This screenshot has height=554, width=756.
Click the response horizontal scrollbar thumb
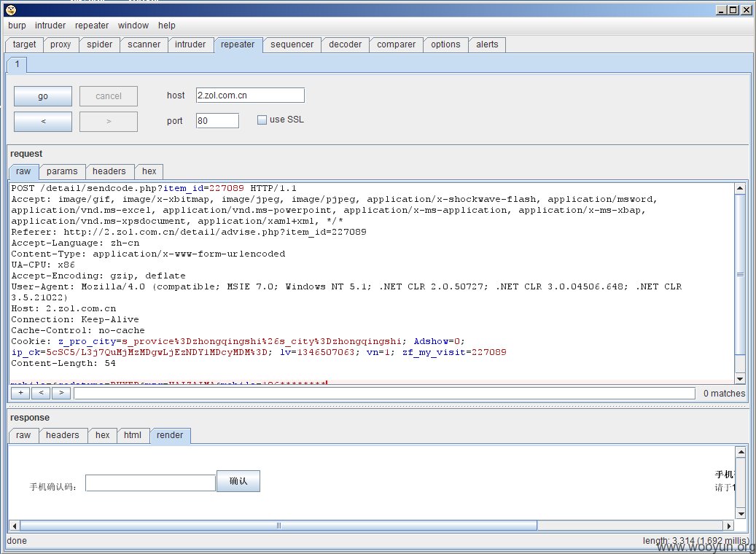[x=278, y=526]
